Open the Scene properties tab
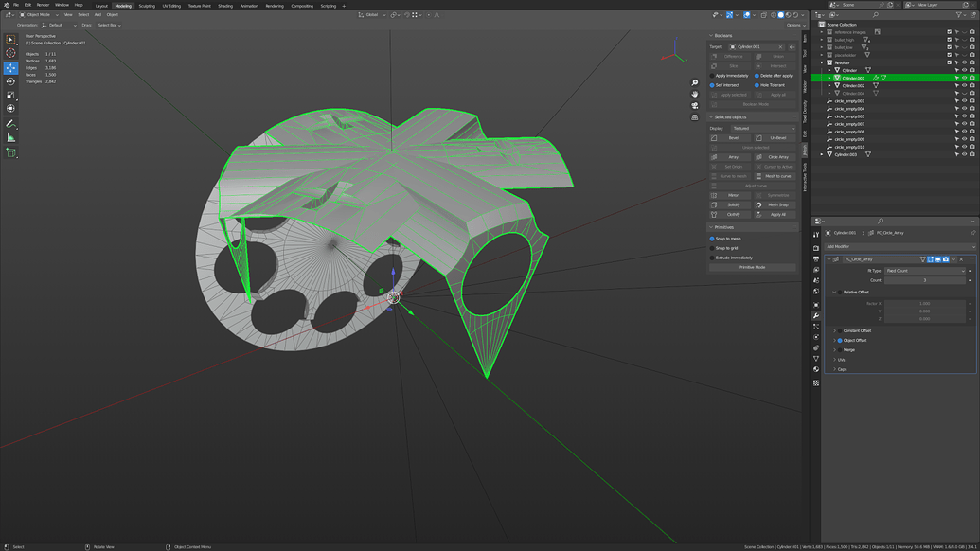This screenshot has width=980, height=551. (815, 280)
